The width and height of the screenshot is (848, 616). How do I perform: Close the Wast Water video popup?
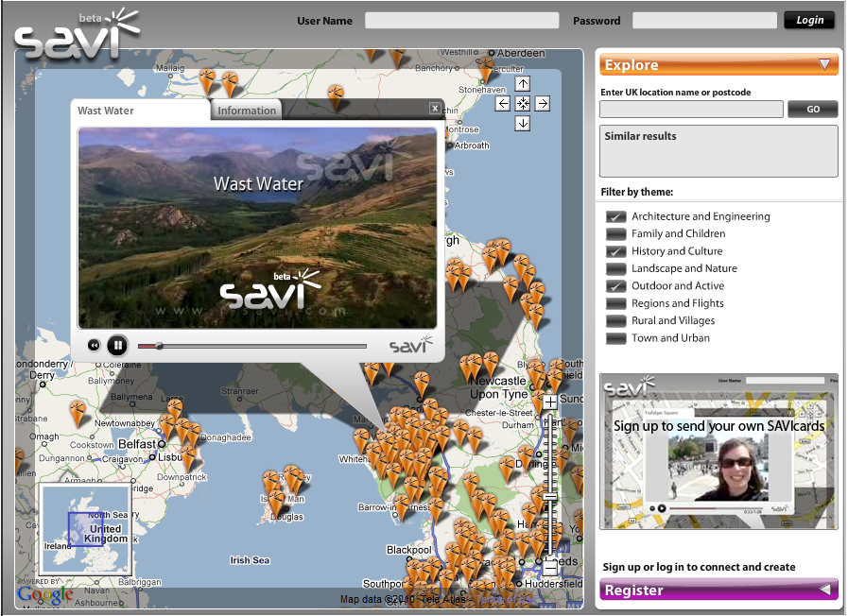434,108
